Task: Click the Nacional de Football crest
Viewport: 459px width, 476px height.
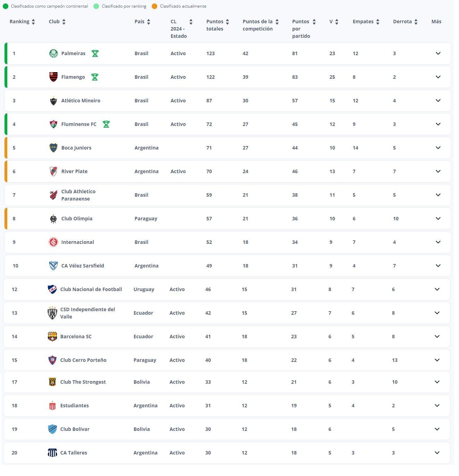Action: point(52,289)
